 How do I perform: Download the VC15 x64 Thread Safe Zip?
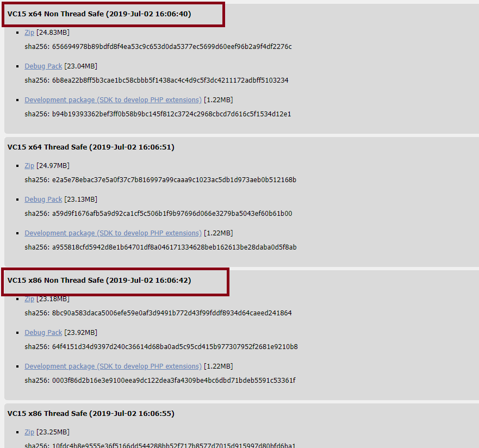(x=29, y=165)
